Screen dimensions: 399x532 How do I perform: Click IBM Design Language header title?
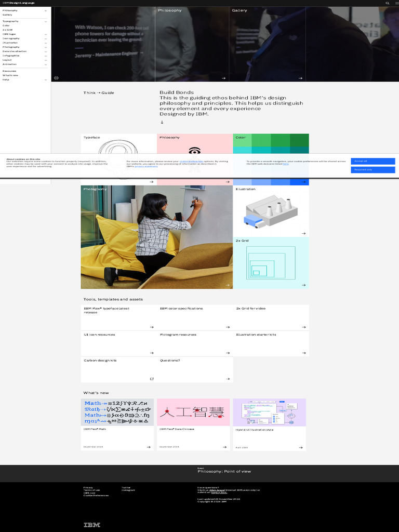coord(18,3)
